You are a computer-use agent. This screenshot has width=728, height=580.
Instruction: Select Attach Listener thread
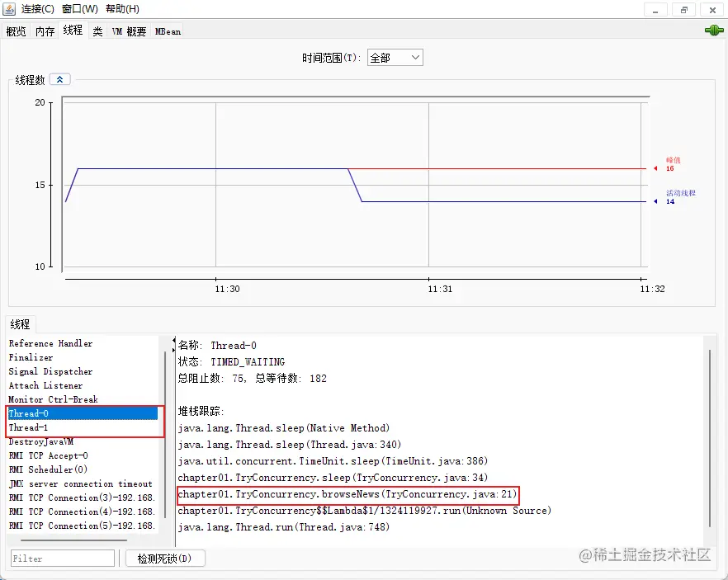(x=83, y=385)
